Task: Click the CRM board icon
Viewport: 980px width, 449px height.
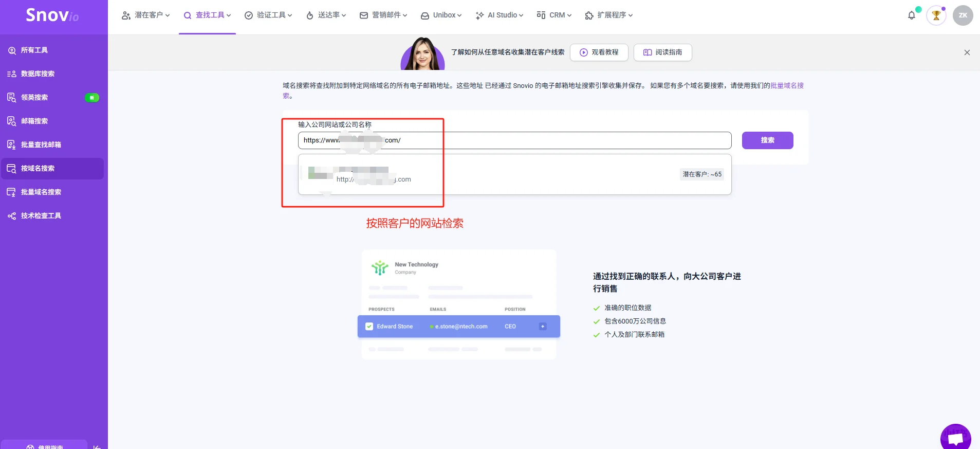Action: (x=541, y=15)
